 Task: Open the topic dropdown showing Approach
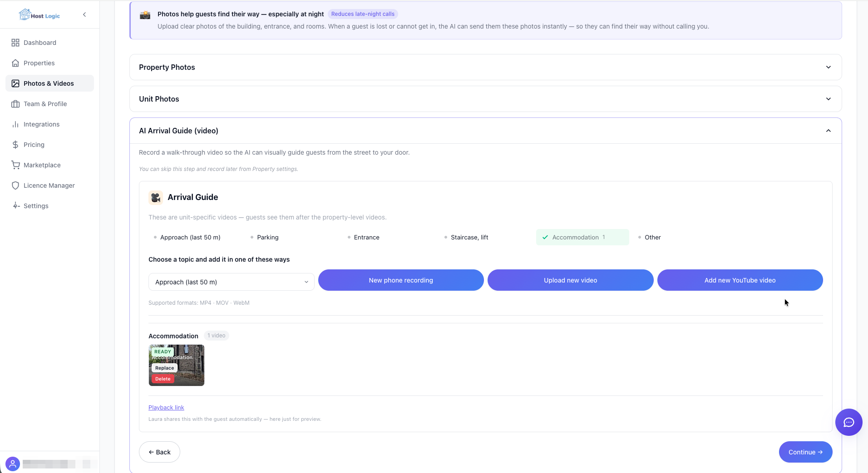tap(231, 282)
